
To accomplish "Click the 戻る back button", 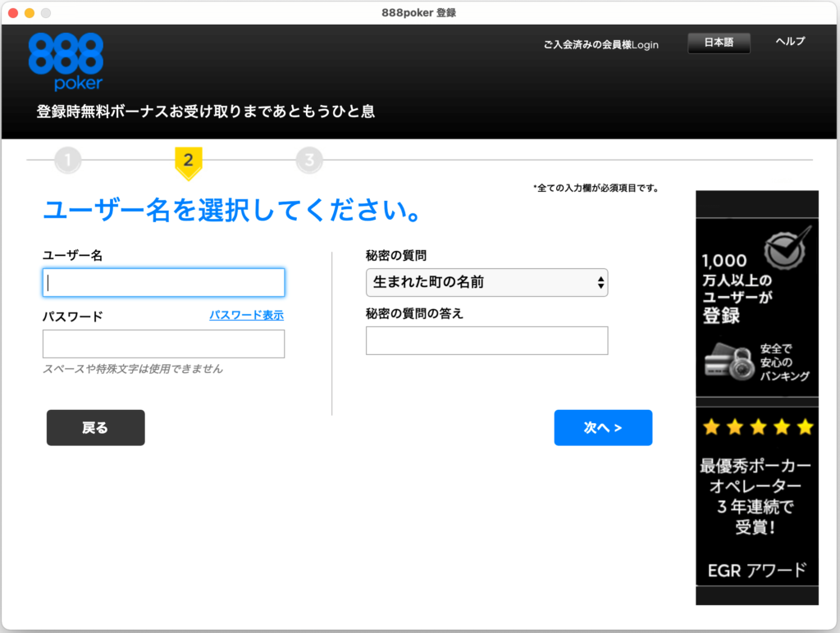I will 95,427.
